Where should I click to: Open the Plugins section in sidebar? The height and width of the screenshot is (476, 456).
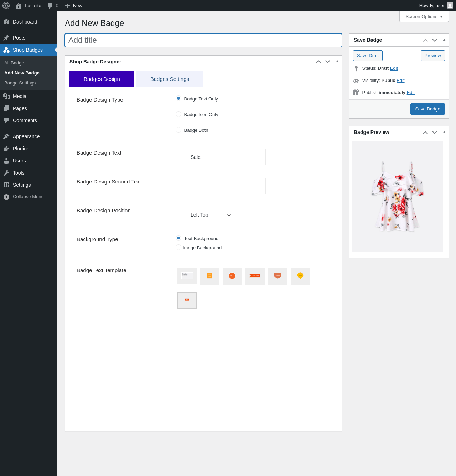point(21,149)
